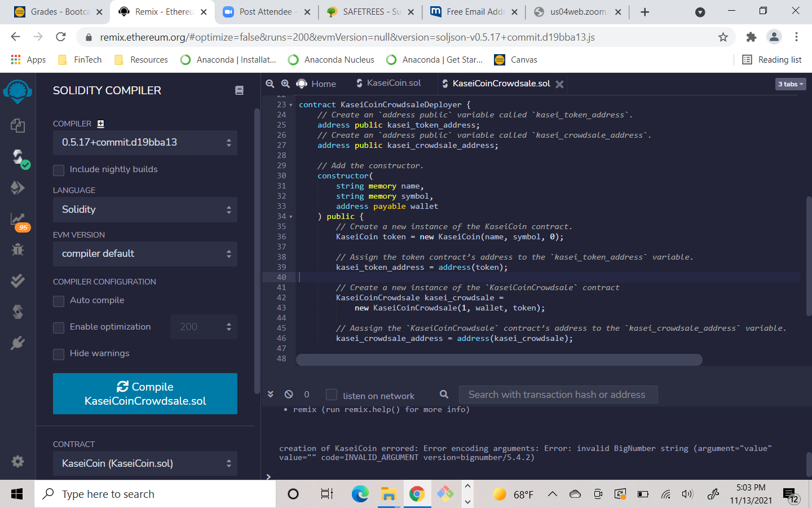Open the Debugger bug icon
Screen dimensions: 812x508
point(17,249)
